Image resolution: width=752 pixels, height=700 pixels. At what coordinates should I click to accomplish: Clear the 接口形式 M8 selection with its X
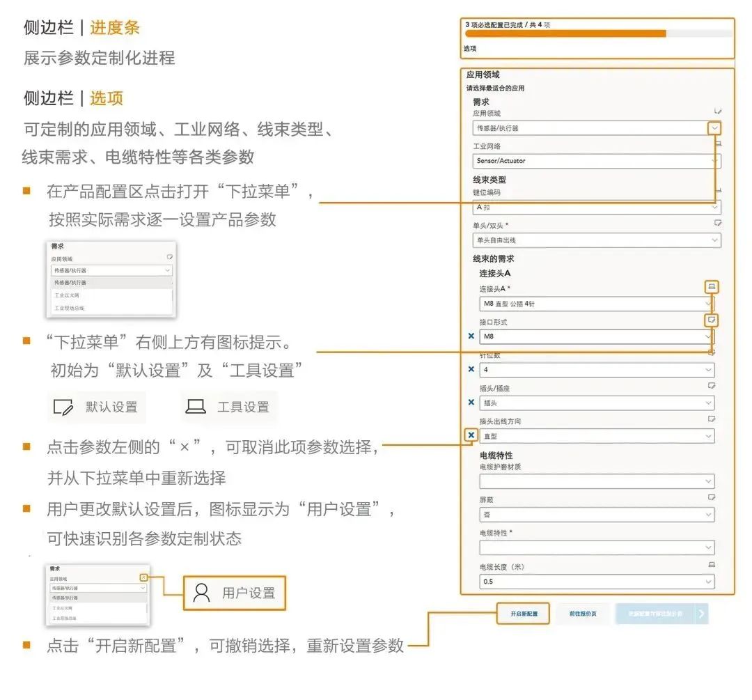471,336
